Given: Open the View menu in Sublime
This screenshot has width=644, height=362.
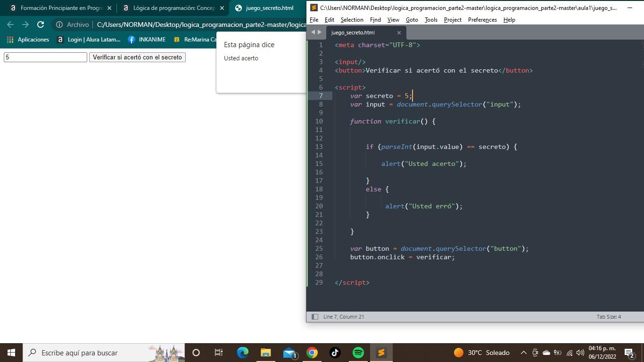Looking at the screenshot, I should 393,20.
